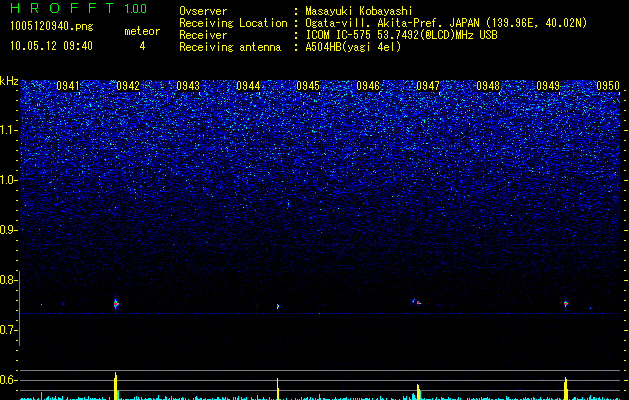
Task: Click the 0947 time marker
Action: (x=428, y=86)
